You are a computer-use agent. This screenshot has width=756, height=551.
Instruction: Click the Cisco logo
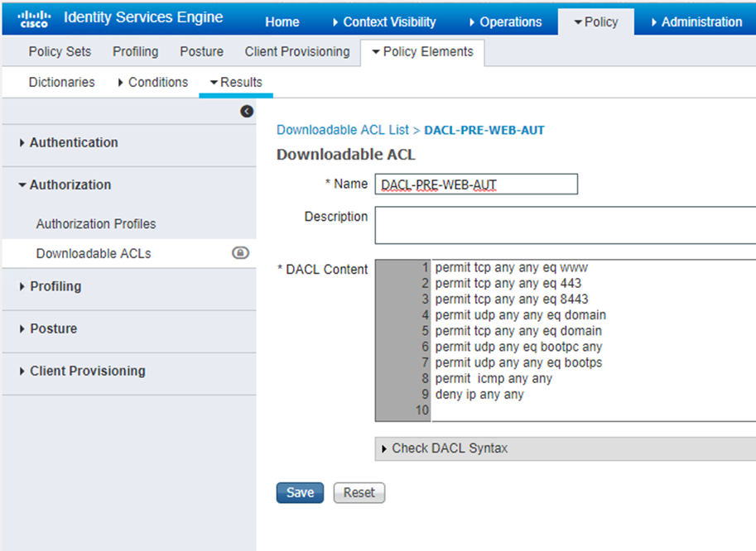point(34,19)
